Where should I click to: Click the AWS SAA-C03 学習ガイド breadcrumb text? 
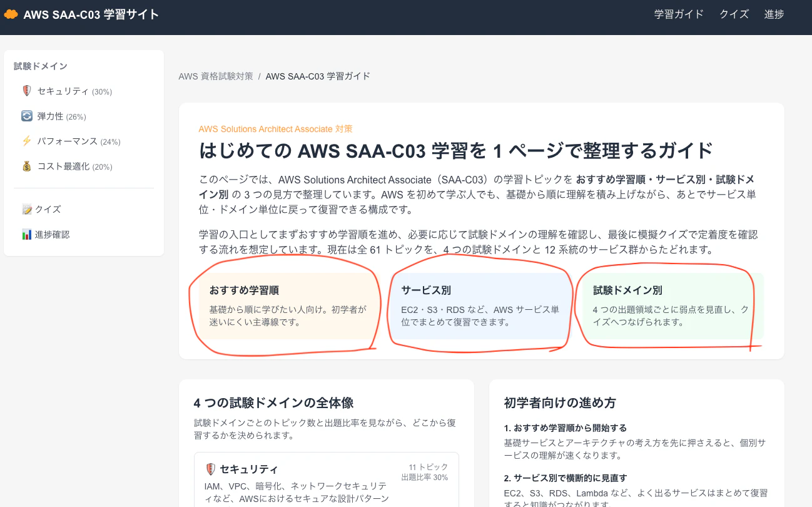(318, 76)
